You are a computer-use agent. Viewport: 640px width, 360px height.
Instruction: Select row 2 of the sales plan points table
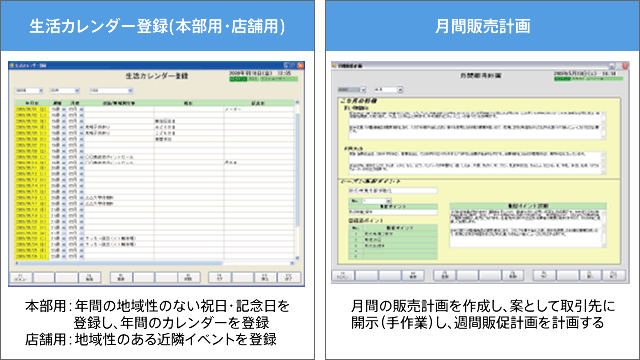click(393, 240)
